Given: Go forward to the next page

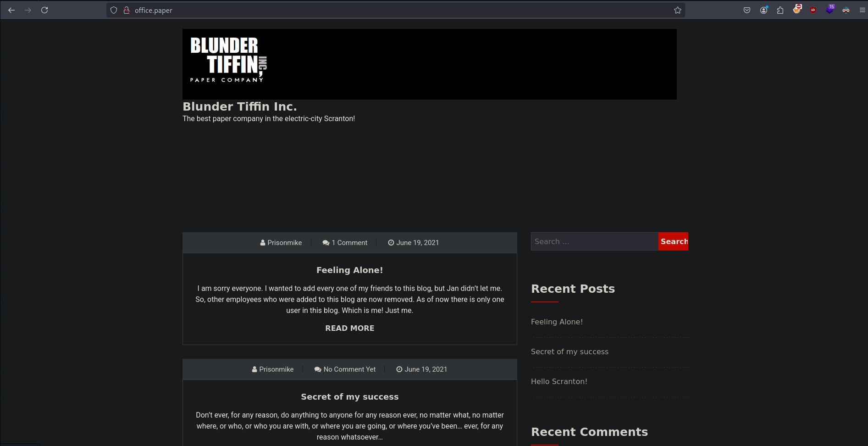Looking at the screenshot, I should (x=28, y=10).
